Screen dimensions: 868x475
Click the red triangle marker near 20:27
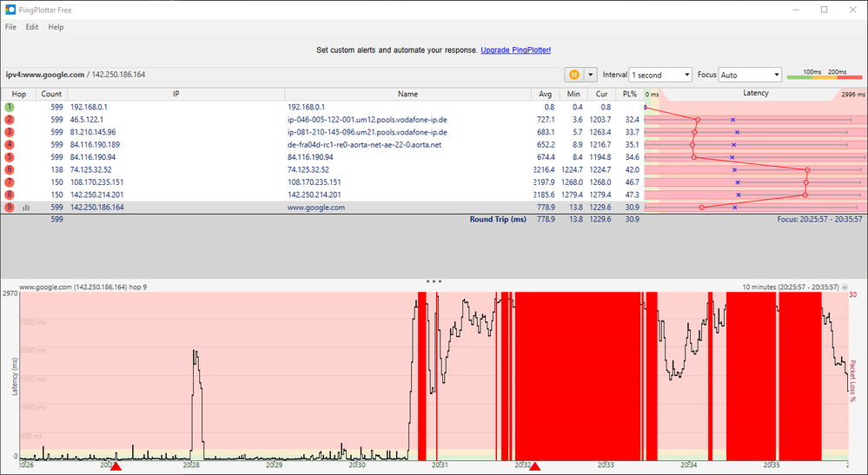(x=116, y=467)
